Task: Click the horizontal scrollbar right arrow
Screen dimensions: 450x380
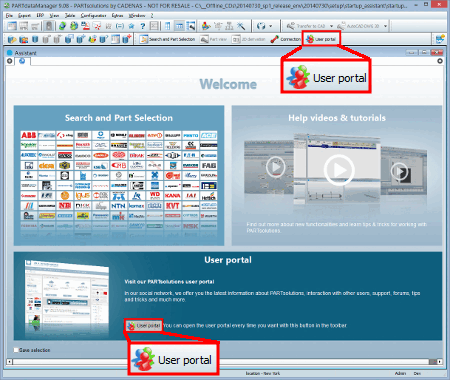Action: 440,362
